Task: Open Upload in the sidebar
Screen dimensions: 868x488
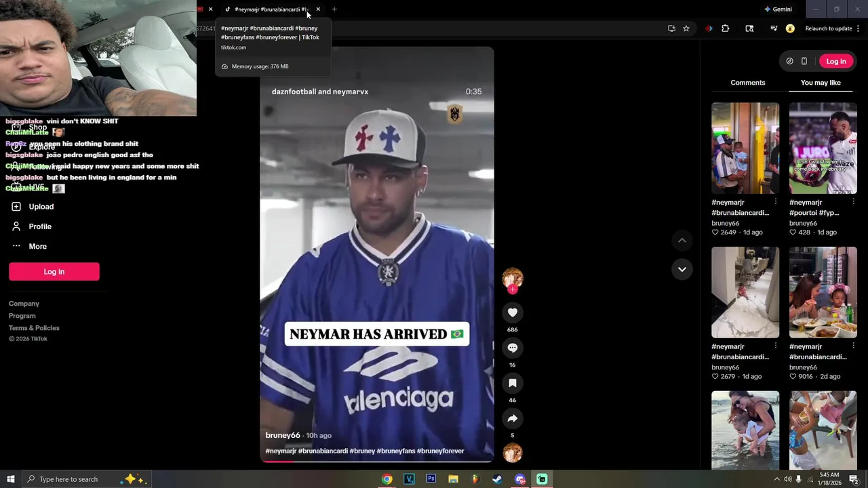Action: [x=41, y=207]
